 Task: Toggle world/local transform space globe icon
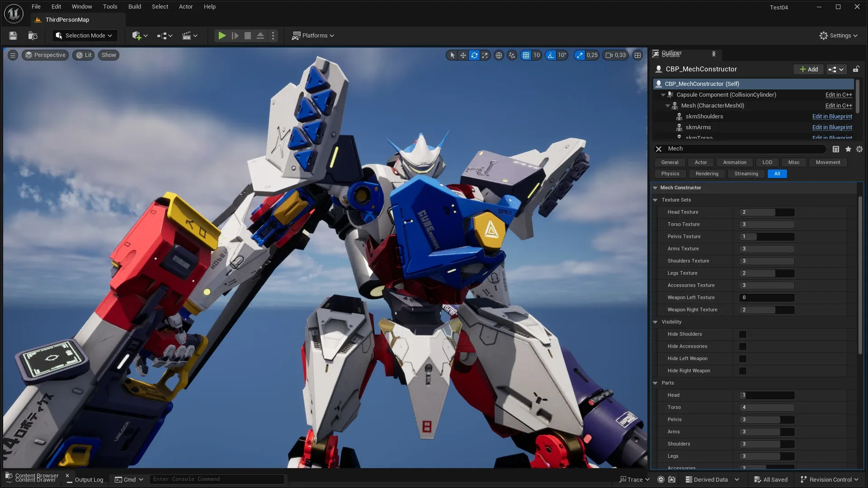coord(499,55)
